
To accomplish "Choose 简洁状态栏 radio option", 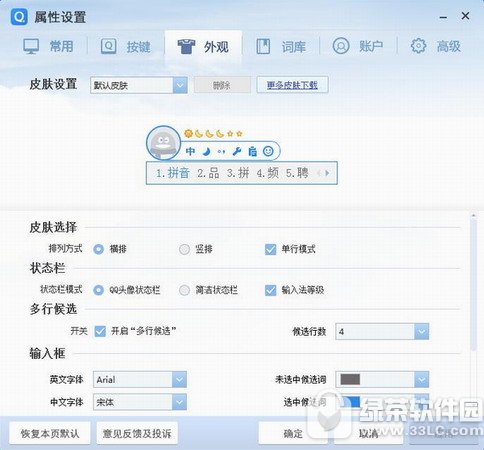I will [x=184, y=290].
